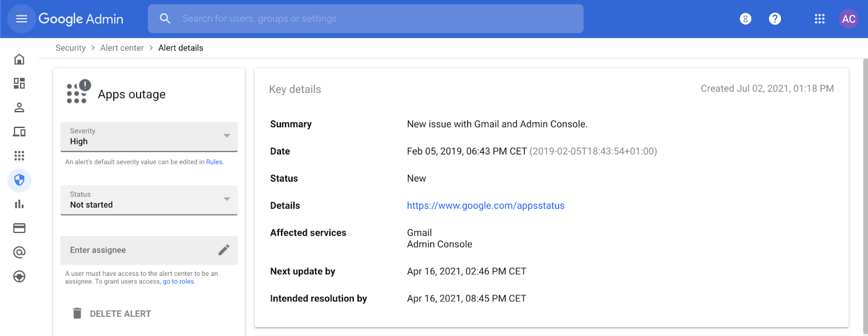Image resolution: width=868 pixels, height=336 pixels.
Task: Open the AC account avatar
Action: pos(848,19)
